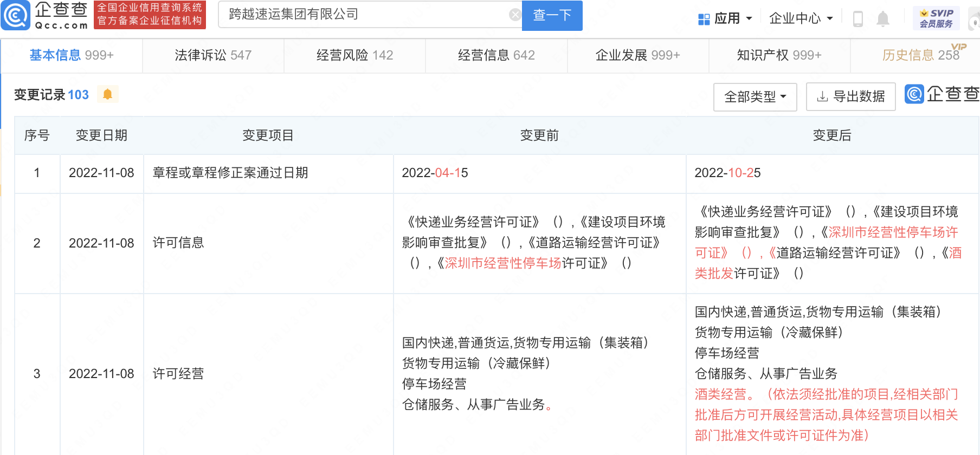Click the 2022-04-15 before-change value
The height and width of the screenshot is (455, 980).
(x=435, y=173)
